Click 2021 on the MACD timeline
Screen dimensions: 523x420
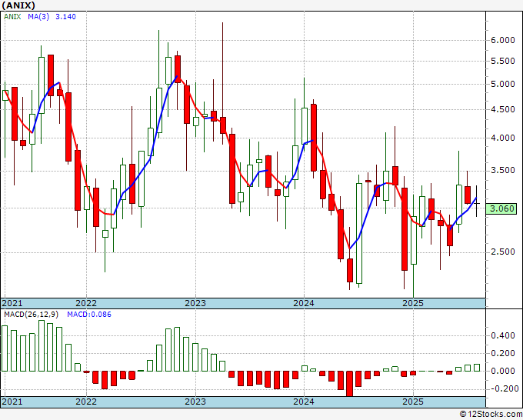coord(12,402)
